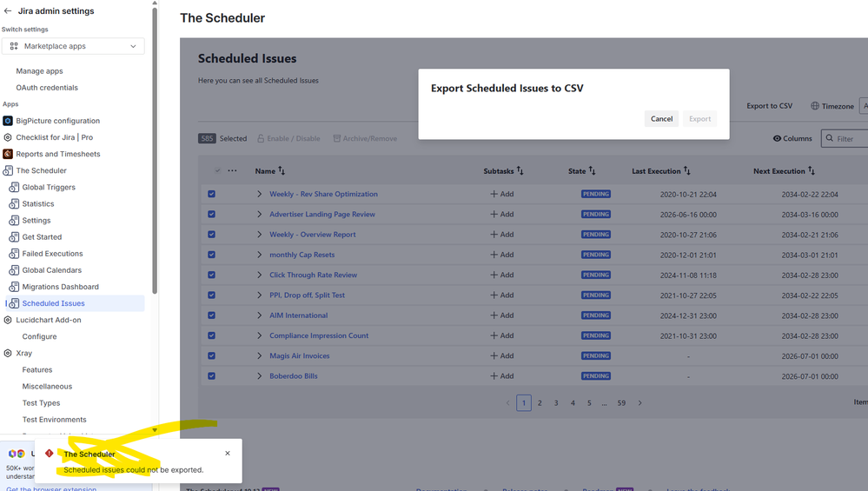Click the Checklist for Jira Pro icon
This screenshot has height=491, width=868.
pos(8,137)
